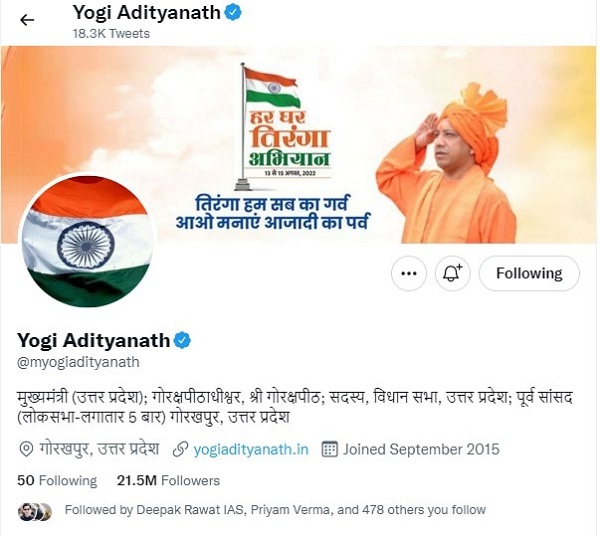Viewport: 600px width, 536px height.
Task: View the 50 Following list
Action: (x=57, y=481)
